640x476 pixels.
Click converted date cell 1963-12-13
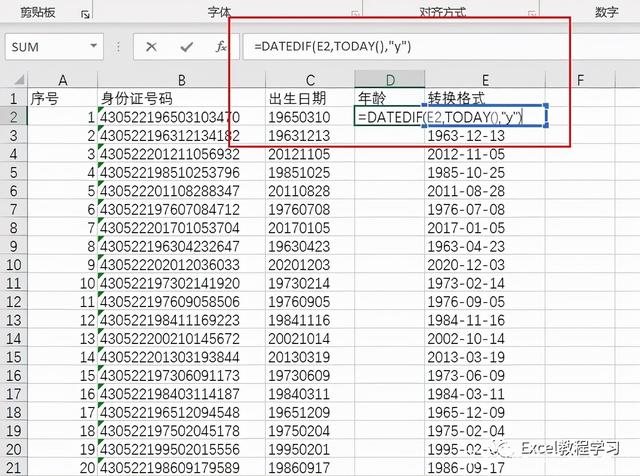pyautogui.click(x=485, y=136)
